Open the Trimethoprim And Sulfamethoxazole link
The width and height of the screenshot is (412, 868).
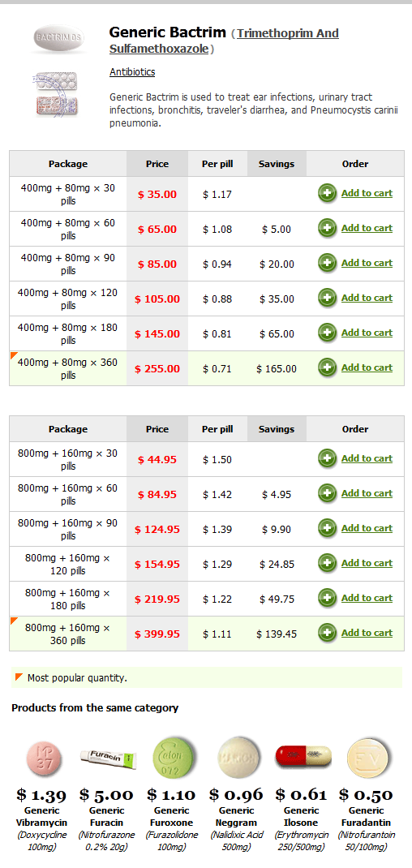tap(225, 41)
